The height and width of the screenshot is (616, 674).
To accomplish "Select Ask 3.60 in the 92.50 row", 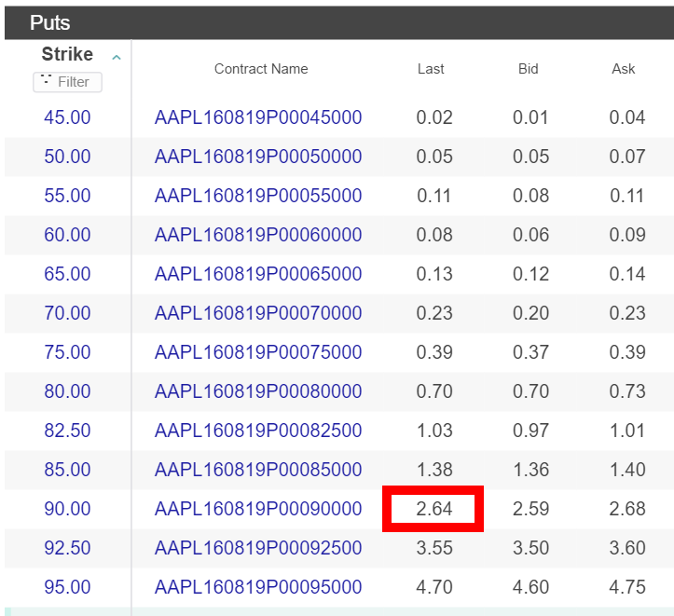I will (x=627, y=548).
